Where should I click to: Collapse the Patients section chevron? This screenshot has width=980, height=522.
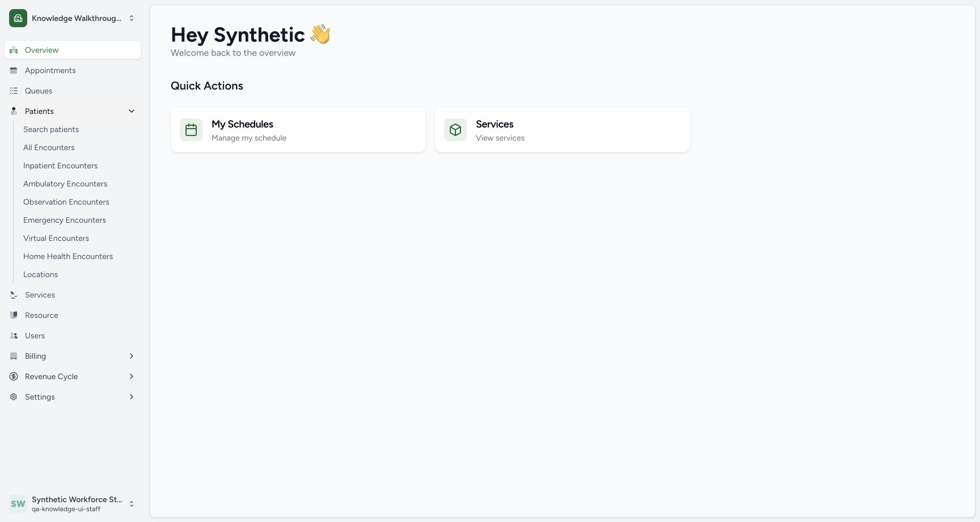132,111
